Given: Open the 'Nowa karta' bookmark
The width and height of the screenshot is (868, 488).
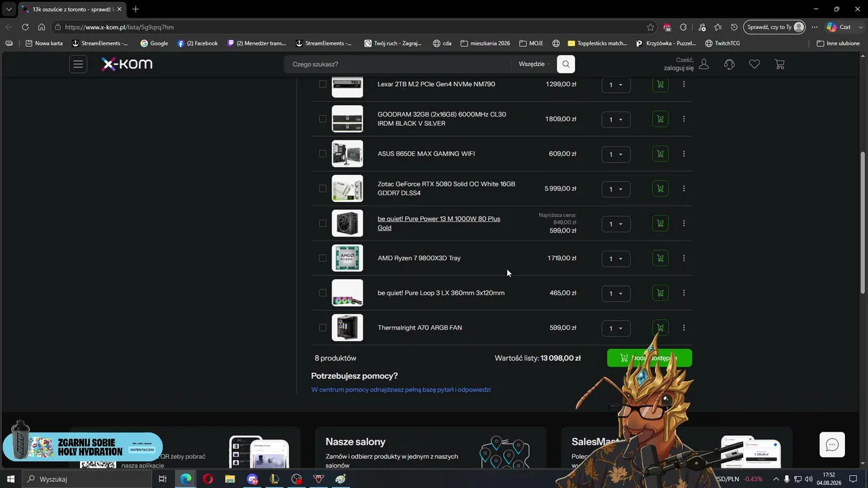Looking at the screenshot, I should click(x=43, y=43).
